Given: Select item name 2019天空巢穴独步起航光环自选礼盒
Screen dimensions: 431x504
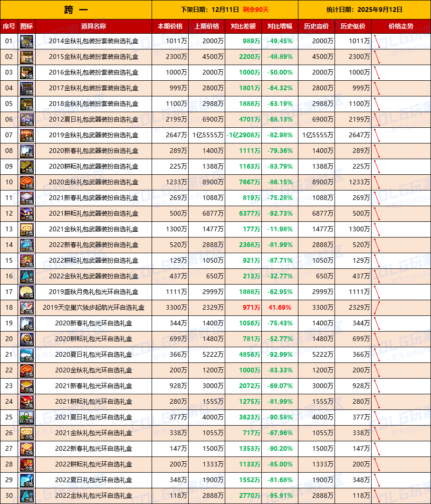Looking at the screenshot, I should click(94, 308).
